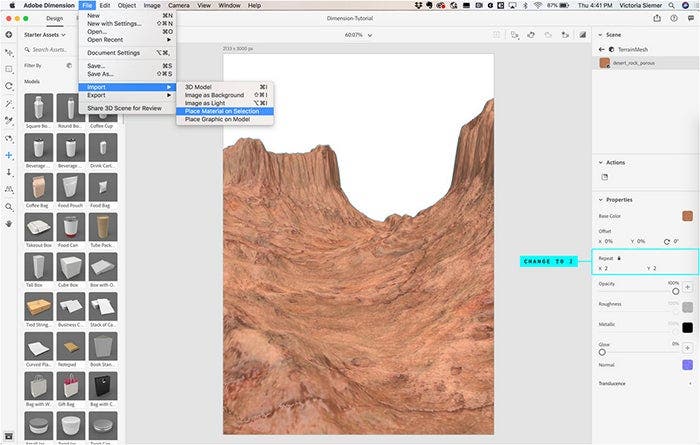This screenshot has height=445, width=700.
Task: Select the Sampler eyedropper tool
Action: click(x=9, y=121)
